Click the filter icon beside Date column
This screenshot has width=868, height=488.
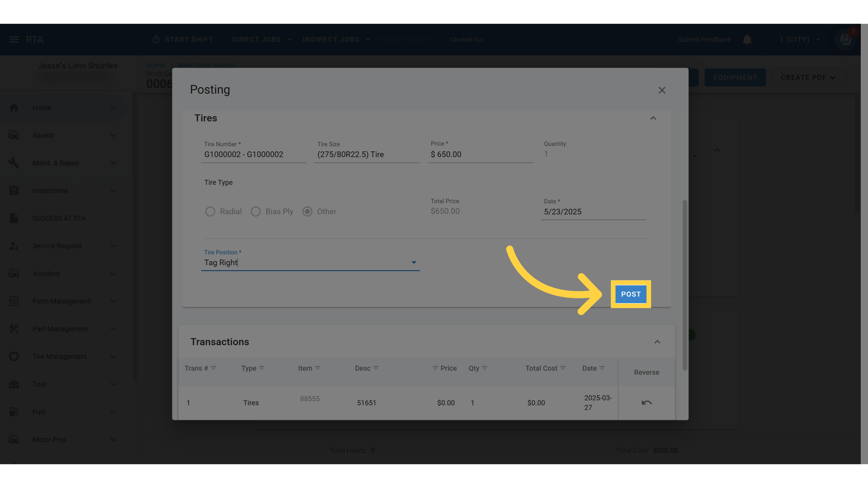pyautogui.click(x=602, y=368)
